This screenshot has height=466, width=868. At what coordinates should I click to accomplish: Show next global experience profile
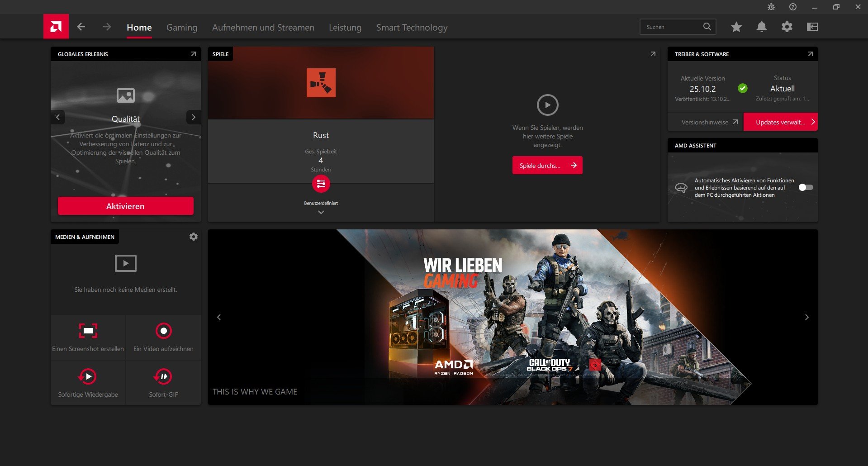(x=194, y=117)
